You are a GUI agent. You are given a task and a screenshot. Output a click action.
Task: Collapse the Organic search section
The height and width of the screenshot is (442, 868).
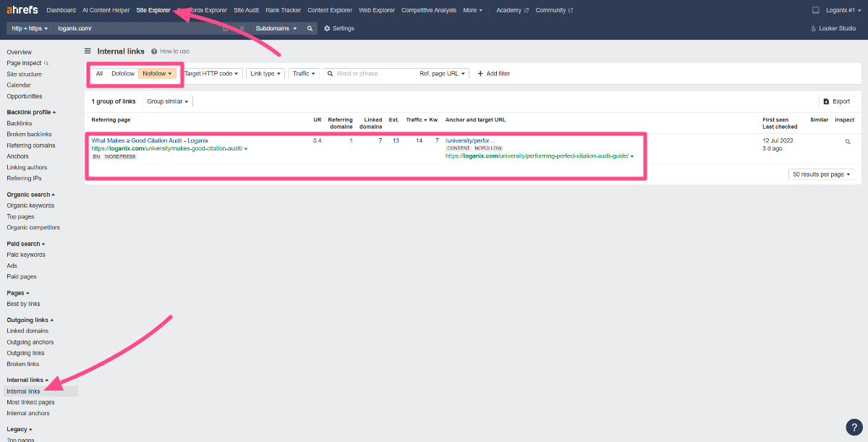pos(30,195)
